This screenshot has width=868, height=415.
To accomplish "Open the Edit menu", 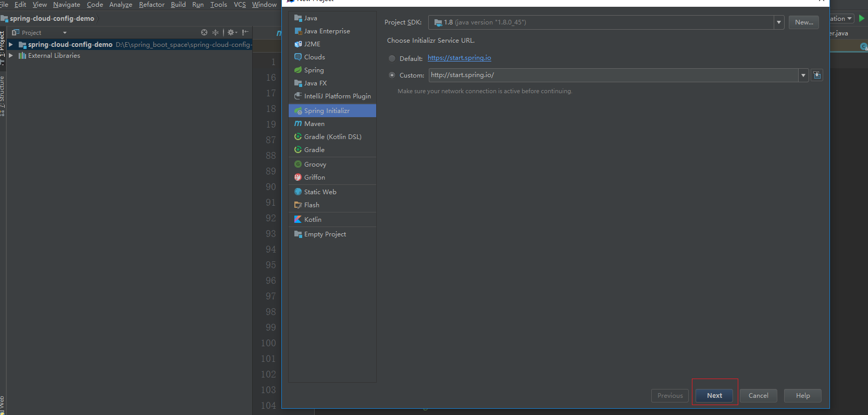I will pyautogui.click(x=20, y=5).
